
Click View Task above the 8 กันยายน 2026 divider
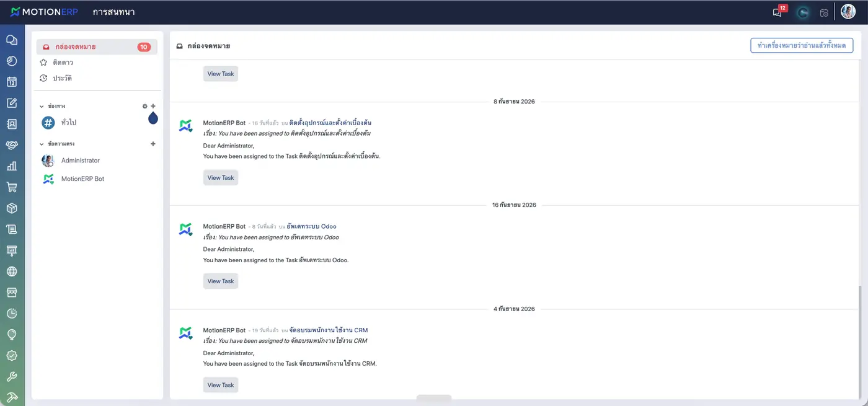tap(221, 74)
